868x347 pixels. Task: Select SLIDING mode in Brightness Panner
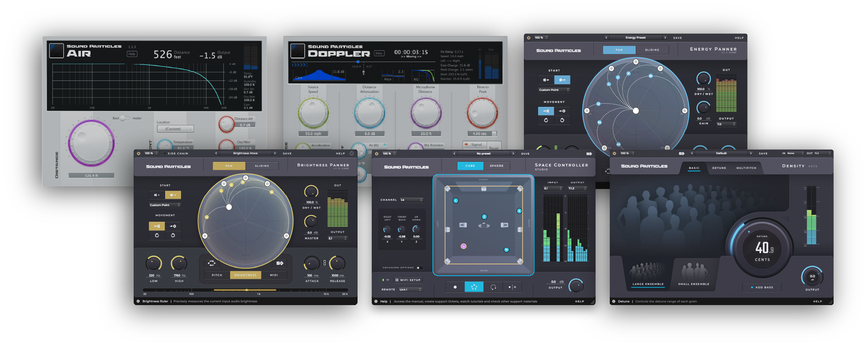262,166
